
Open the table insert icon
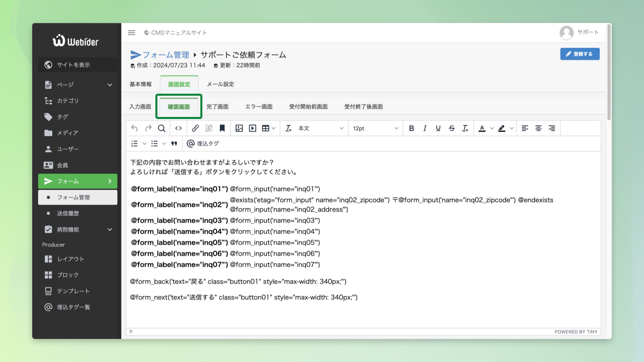click(x=265, y=128)
